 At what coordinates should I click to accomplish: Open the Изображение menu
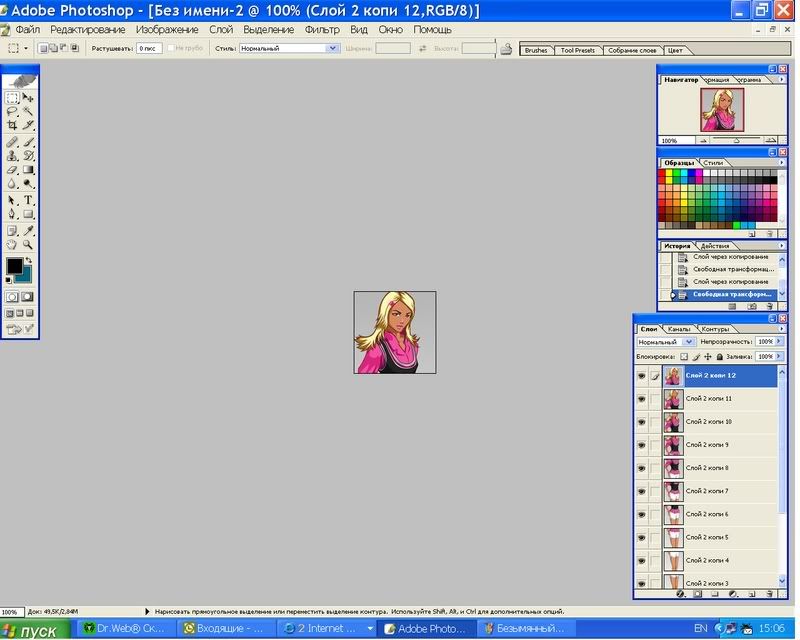tap(167, 30)
